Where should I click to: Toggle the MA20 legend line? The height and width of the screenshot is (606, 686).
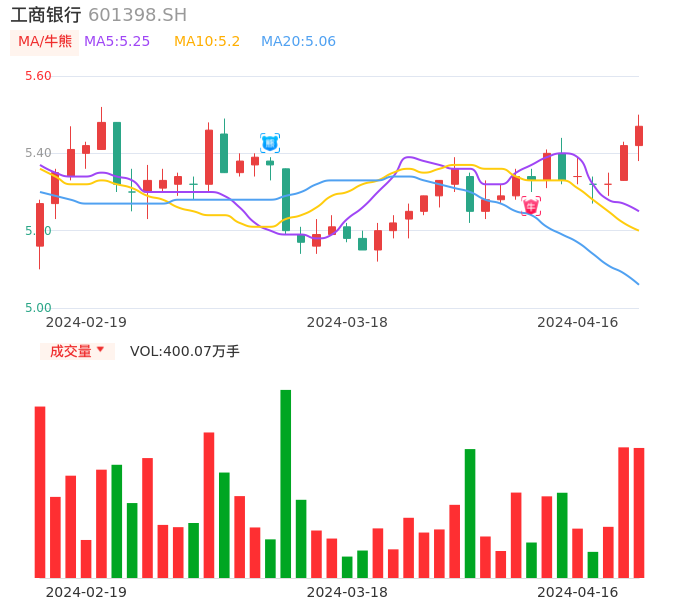pos(298,42)
